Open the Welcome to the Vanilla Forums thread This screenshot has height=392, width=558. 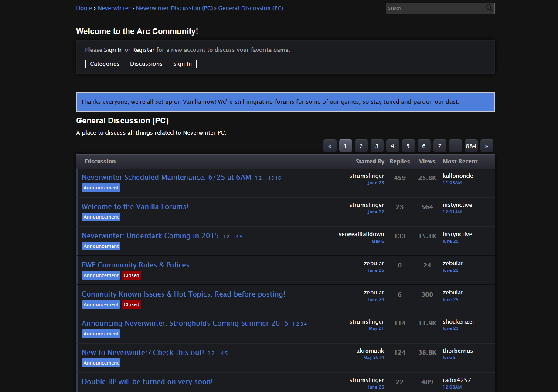point(135,206)
